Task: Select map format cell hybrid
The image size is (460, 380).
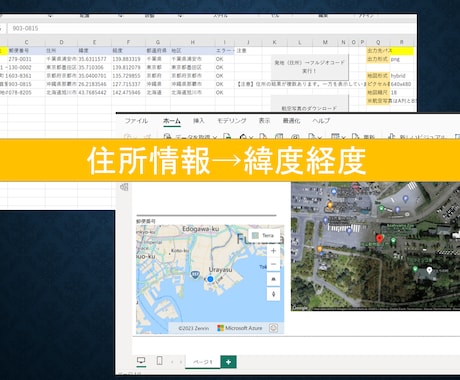Action: coord(402,76)
